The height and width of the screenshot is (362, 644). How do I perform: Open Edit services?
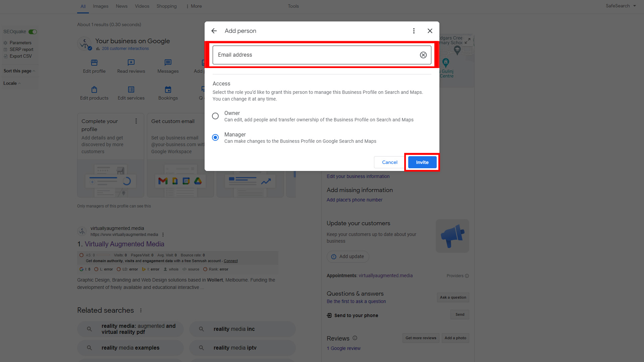[131, 93]
